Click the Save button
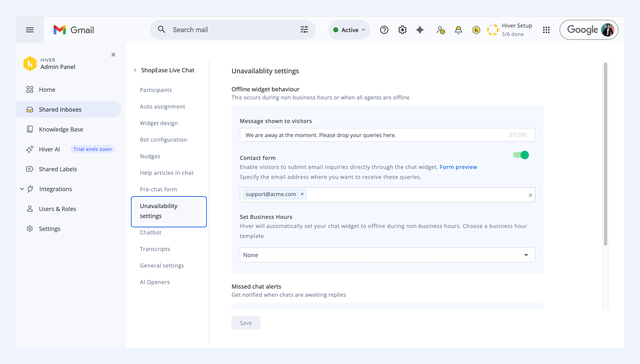640x364 pixels. (x=246, y=323)
